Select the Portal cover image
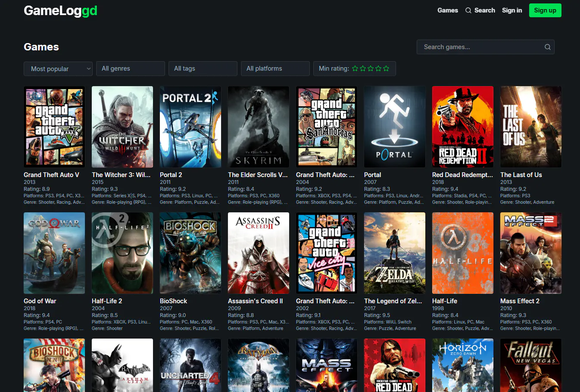580x392 pixels. tap(395, 127)
